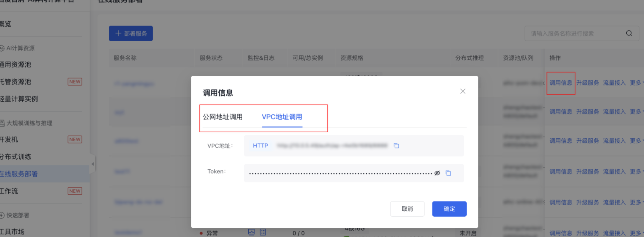This screenshot has height=237, width=644.
Task: Expand 更多 dropdown in second row
Action: (x=637, y=112)
